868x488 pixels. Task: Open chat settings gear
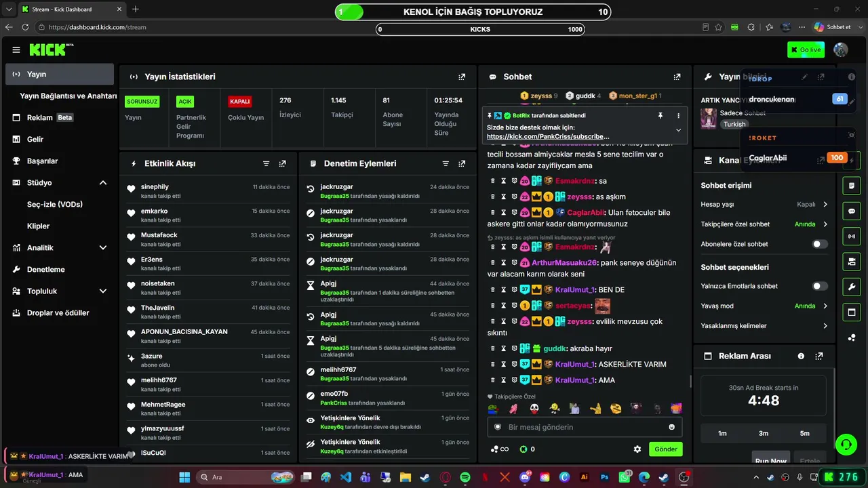[637, 449]
